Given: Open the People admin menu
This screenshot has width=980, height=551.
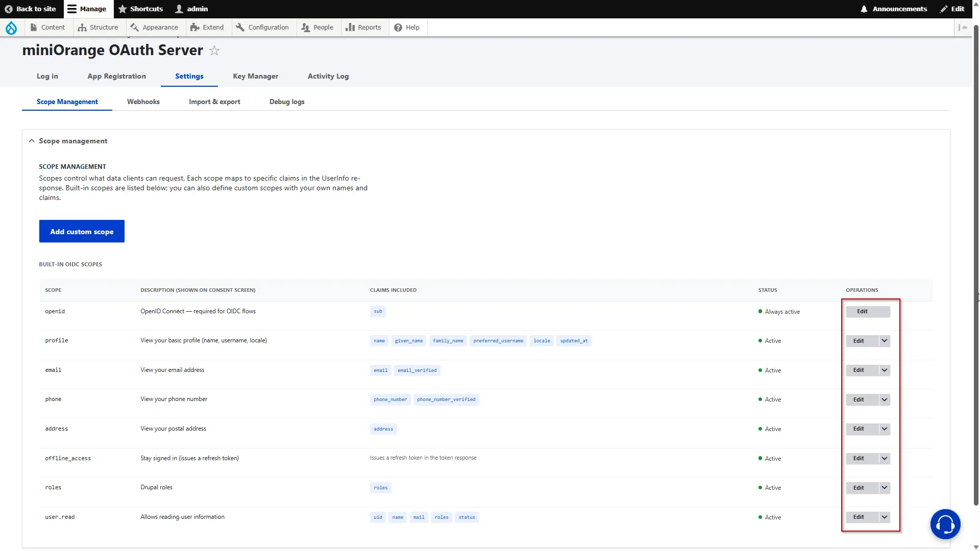Looking at the screenshot, I should [x=317, y=28].
